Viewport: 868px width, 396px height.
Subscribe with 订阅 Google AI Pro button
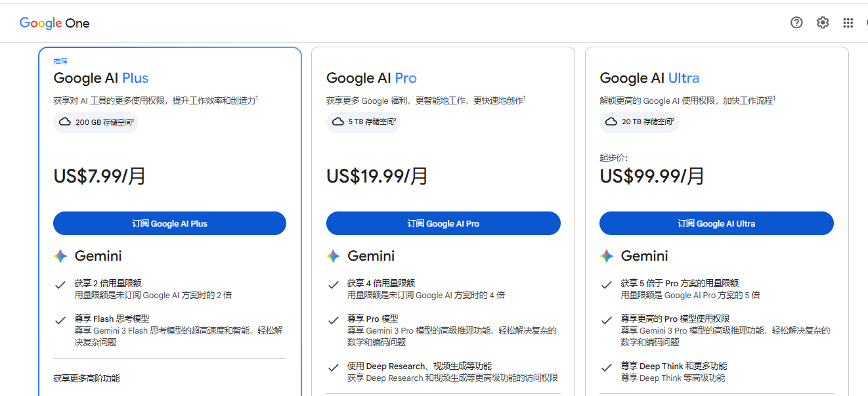pos(443,223)
